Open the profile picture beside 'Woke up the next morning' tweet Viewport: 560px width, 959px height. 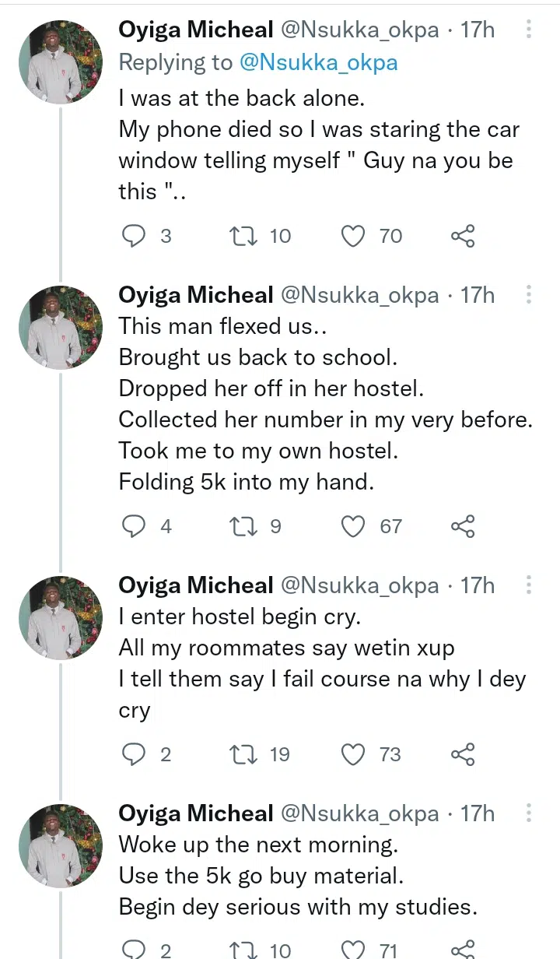click(x=61, y=846)
